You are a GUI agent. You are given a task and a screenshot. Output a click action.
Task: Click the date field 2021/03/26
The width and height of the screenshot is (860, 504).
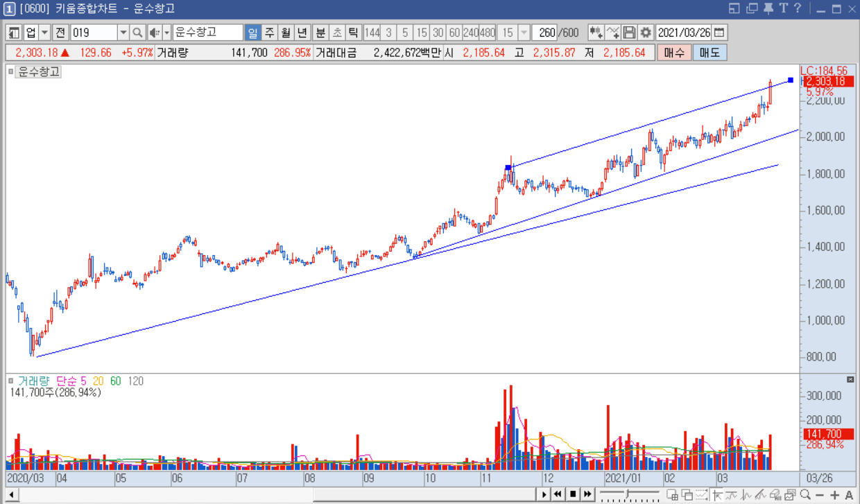click(684, 33)
